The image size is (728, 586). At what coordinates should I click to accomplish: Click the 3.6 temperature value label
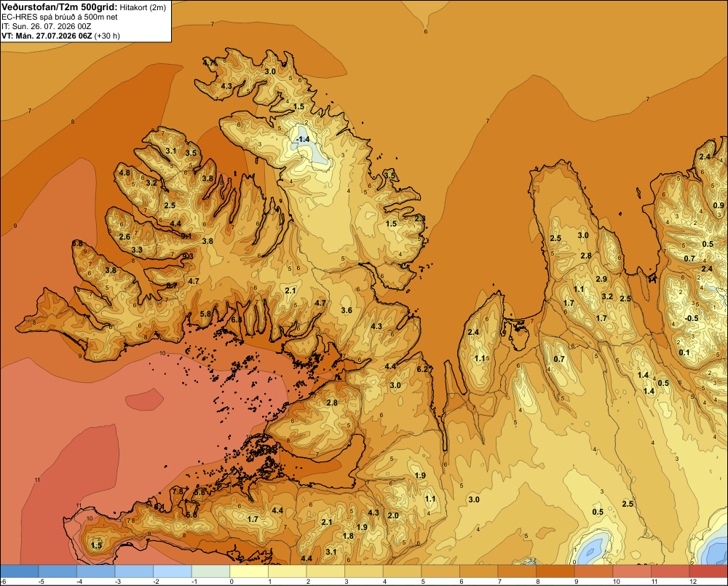point(347,310)
